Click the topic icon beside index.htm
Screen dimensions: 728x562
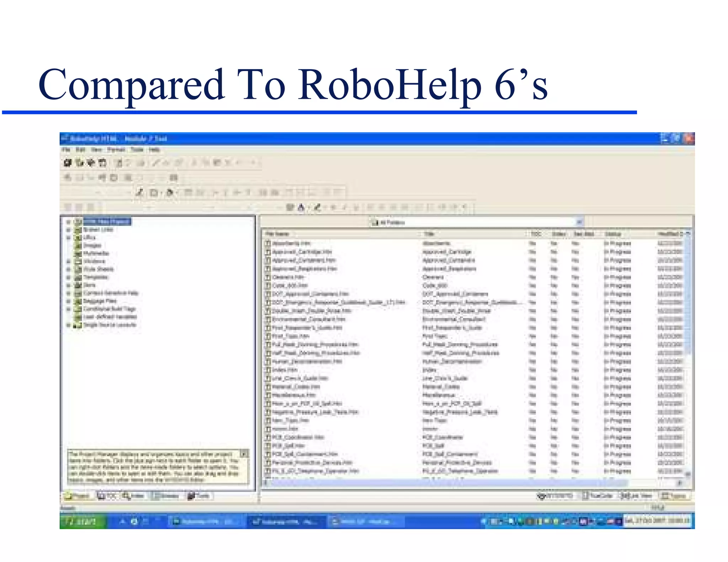268,370
